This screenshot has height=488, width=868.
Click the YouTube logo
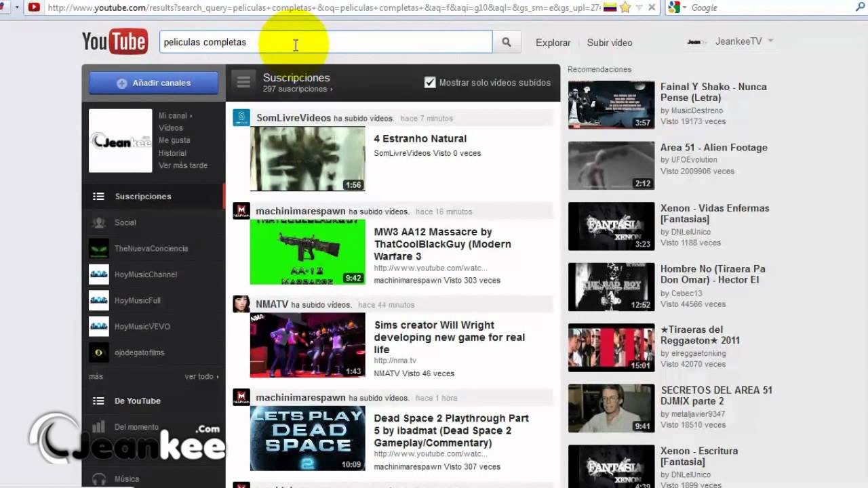click(x=114, y=42)
